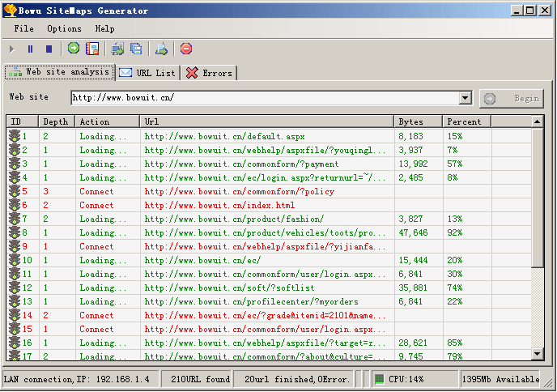Image resolution: width=557 pixels, height=392 pixels.
Task: Sort by the Action column header
Action: [x=108, y=121]
